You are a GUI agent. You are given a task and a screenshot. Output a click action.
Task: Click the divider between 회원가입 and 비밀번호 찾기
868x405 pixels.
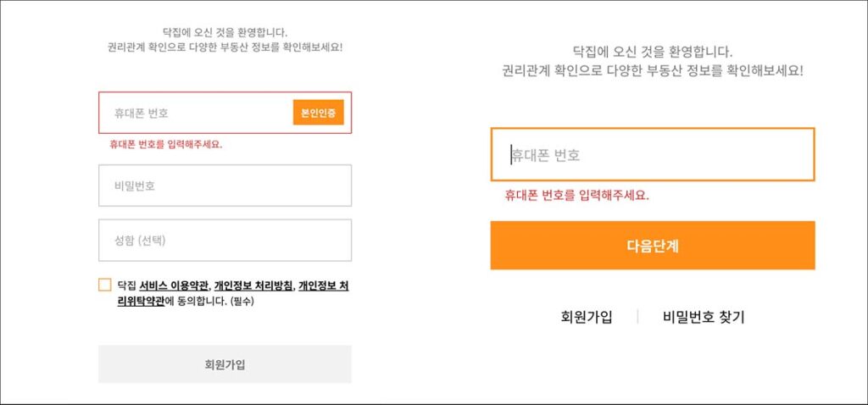637,317
